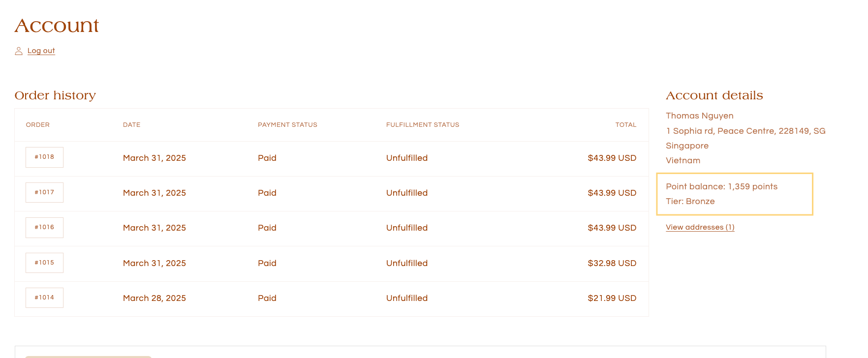Viewport: 868px width, 358px height.
Task: Select order number #1016
Action: point(44,228)
